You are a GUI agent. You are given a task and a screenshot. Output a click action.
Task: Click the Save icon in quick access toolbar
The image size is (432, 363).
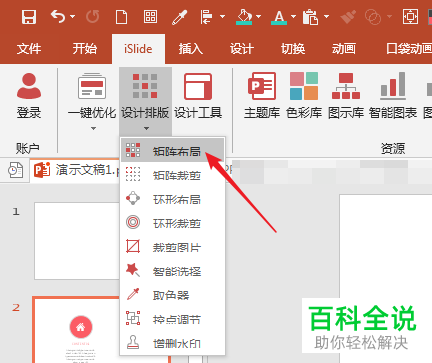(x=29, y=16)
